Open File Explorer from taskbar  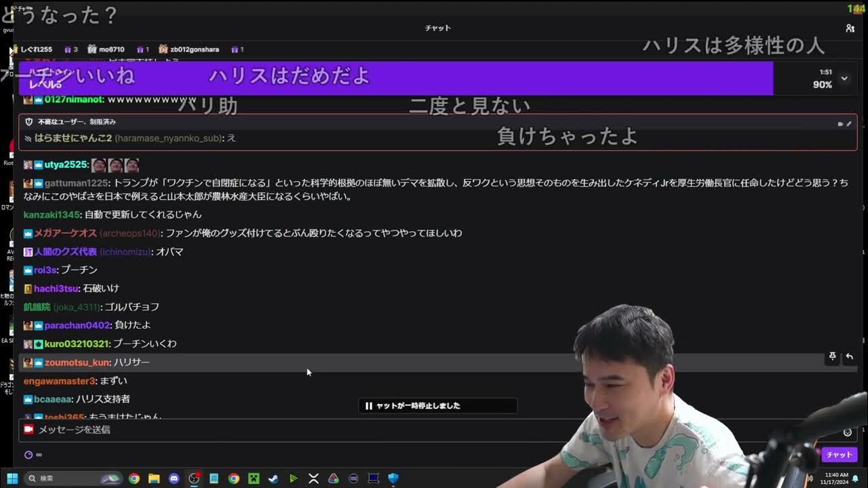coord(154,479)
